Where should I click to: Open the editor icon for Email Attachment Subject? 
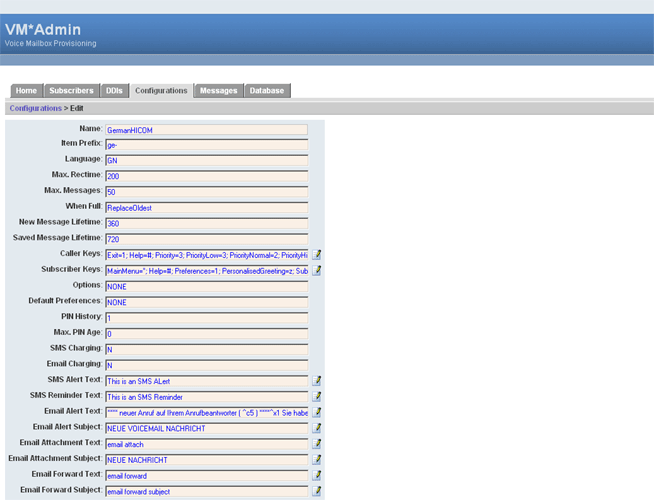[317, 460]
